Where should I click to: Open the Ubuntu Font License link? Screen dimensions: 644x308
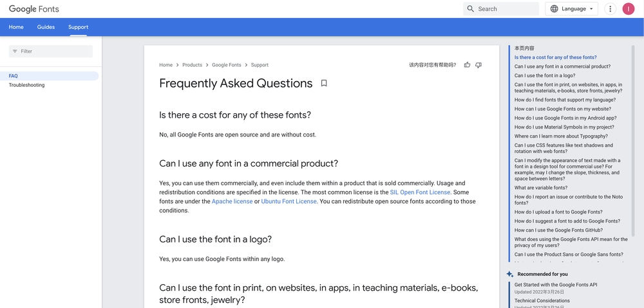[289, 201]
